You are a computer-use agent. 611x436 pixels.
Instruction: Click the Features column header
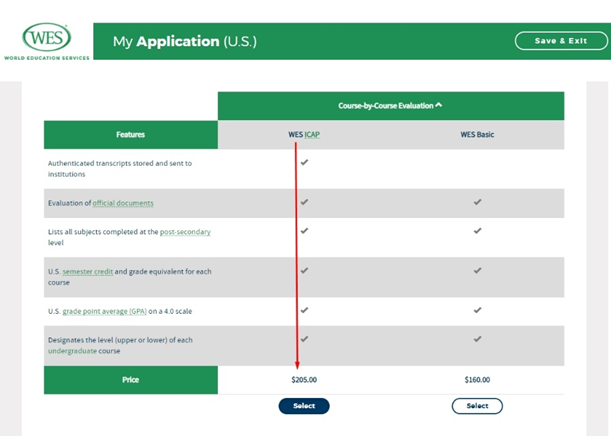tap(131, 135)
